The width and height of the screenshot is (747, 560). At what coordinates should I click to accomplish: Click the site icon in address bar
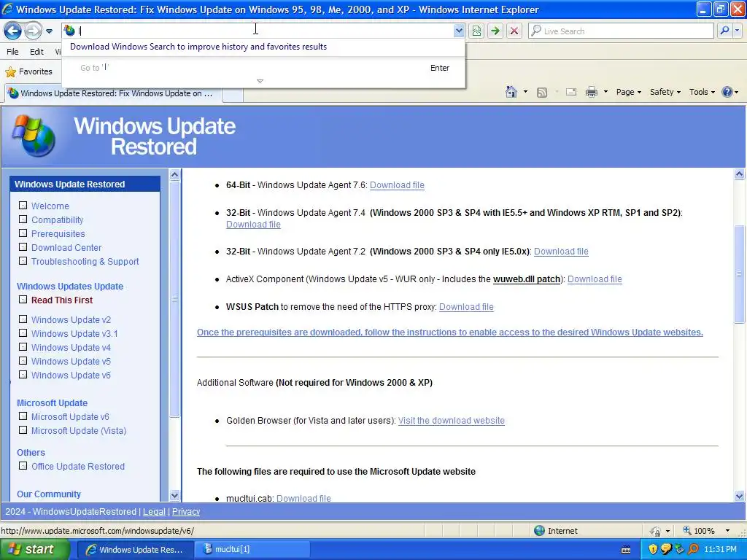pos(69,31)
